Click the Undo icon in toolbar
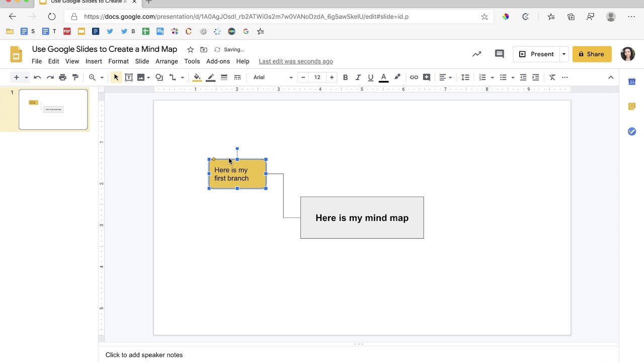Screen dimensions: 644x362 pos(37,77)
